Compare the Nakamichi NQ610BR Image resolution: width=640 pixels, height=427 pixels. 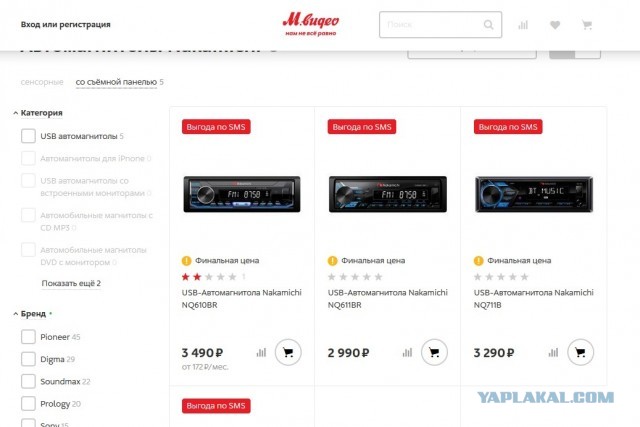(261, 352)
